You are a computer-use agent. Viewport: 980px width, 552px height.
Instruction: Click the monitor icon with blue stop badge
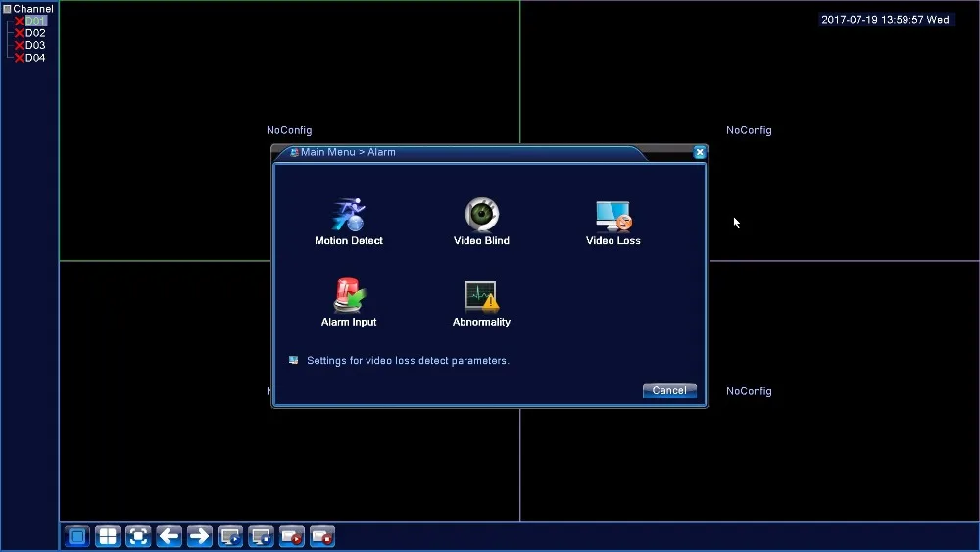tap(262, 536)
